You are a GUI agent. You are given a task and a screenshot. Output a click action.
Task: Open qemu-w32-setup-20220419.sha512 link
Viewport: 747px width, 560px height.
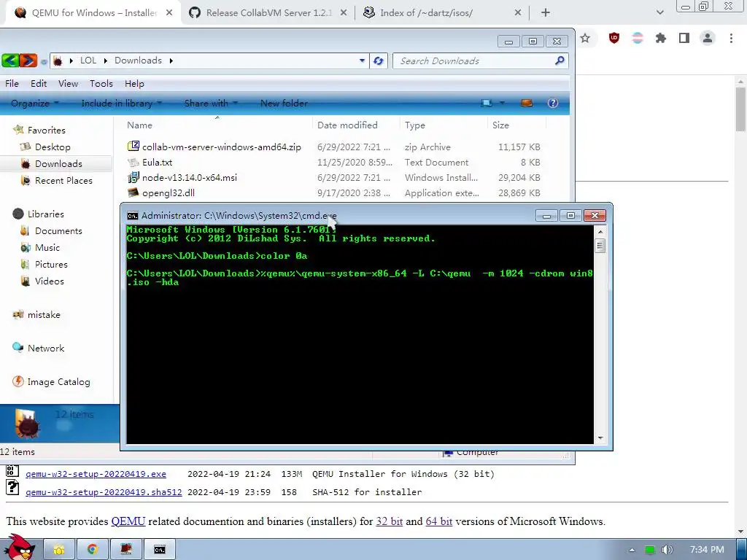[104, 492]
